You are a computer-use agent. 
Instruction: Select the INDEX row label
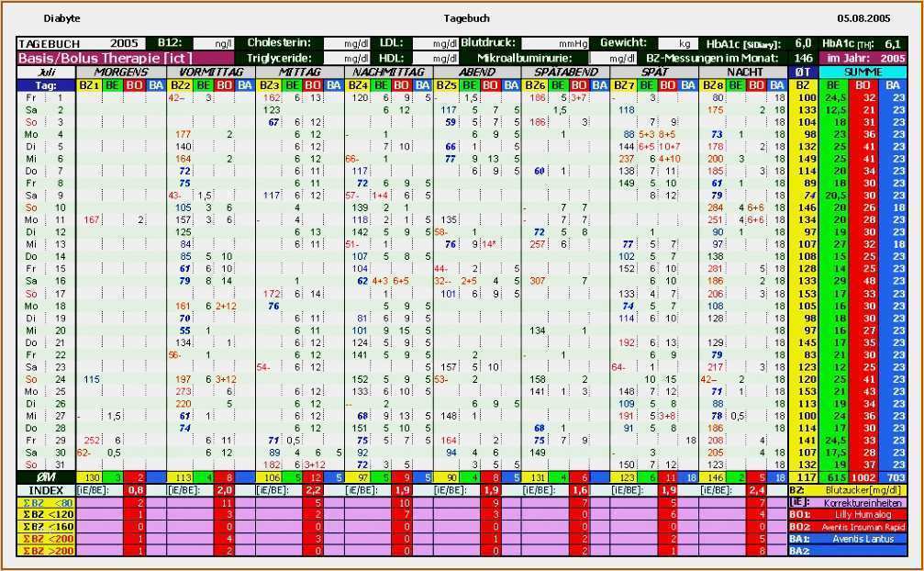click(x=46, y=491)
